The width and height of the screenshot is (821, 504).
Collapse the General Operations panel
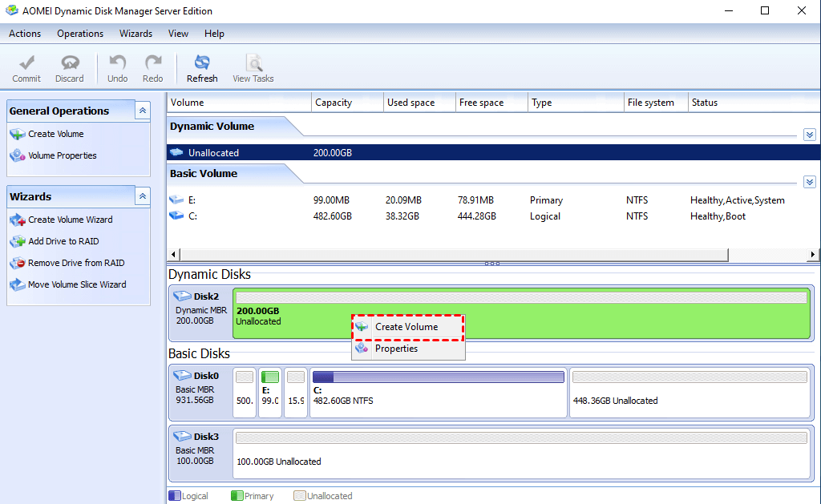[x=143, y=111]
